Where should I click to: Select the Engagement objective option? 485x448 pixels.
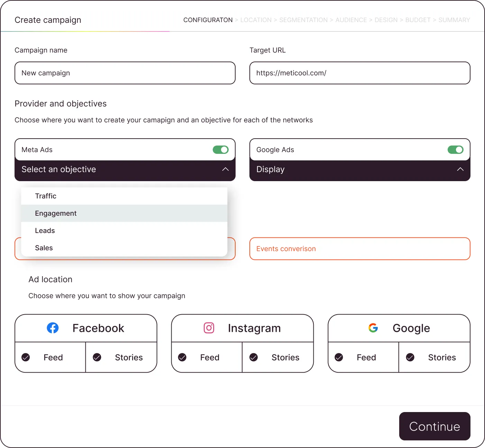[56, 213]
